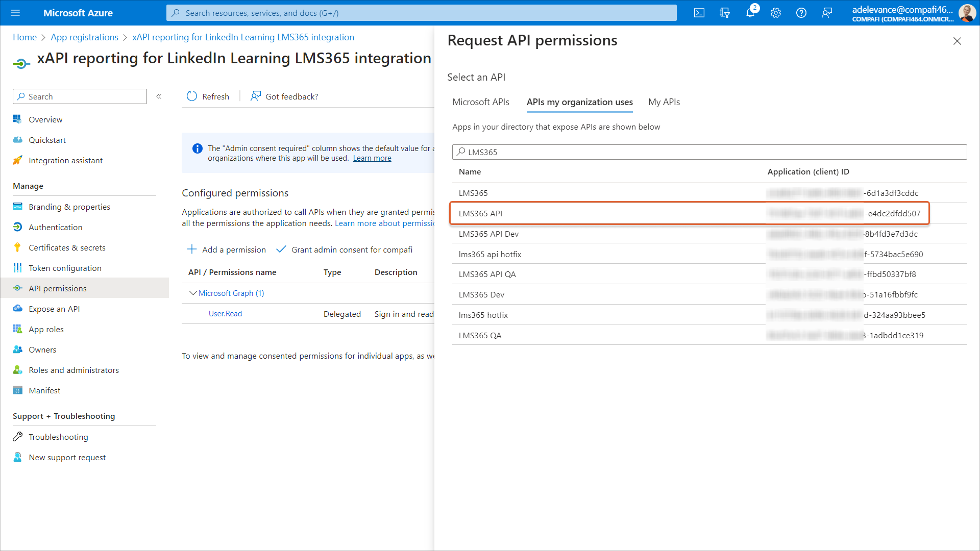
Task: Open the portal settings gear icon
Action: (x=776, y=13)
